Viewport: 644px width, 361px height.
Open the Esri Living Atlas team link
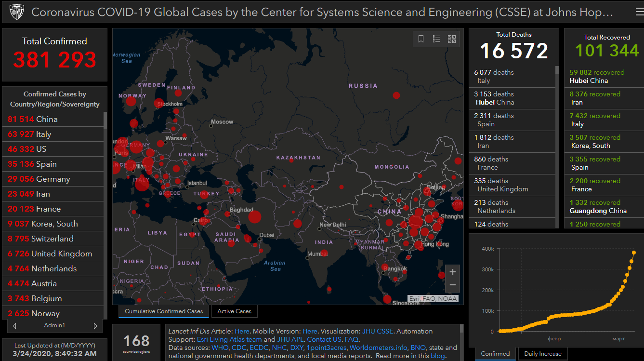point(229,339)
